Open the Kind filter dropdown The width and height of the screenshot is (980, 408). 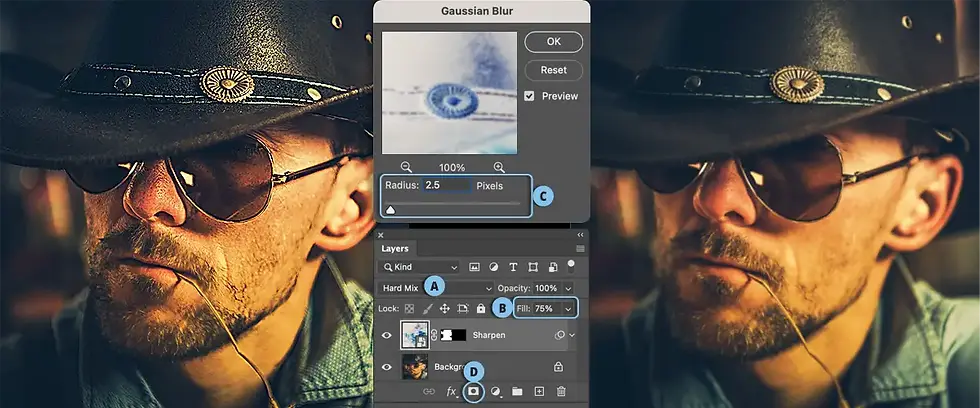419,267
